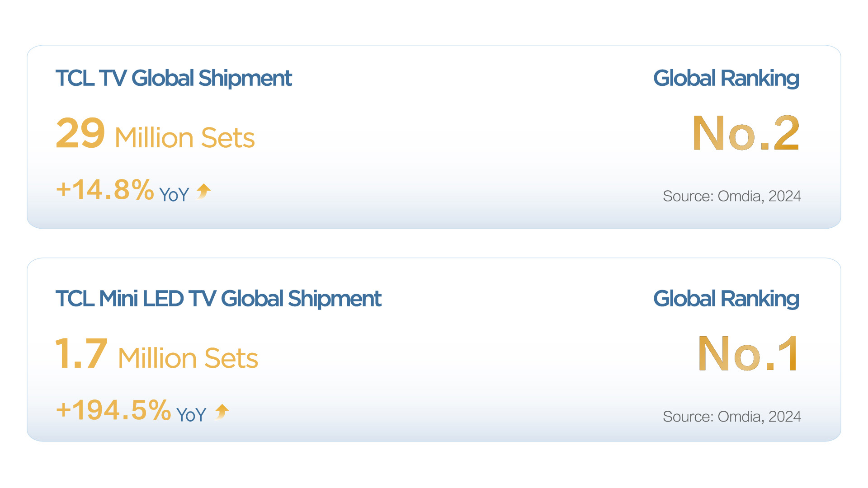Viewport: 868px width, 488px height.
Task: Select the golden "No.1" ranking text
Action: [749, 354]
